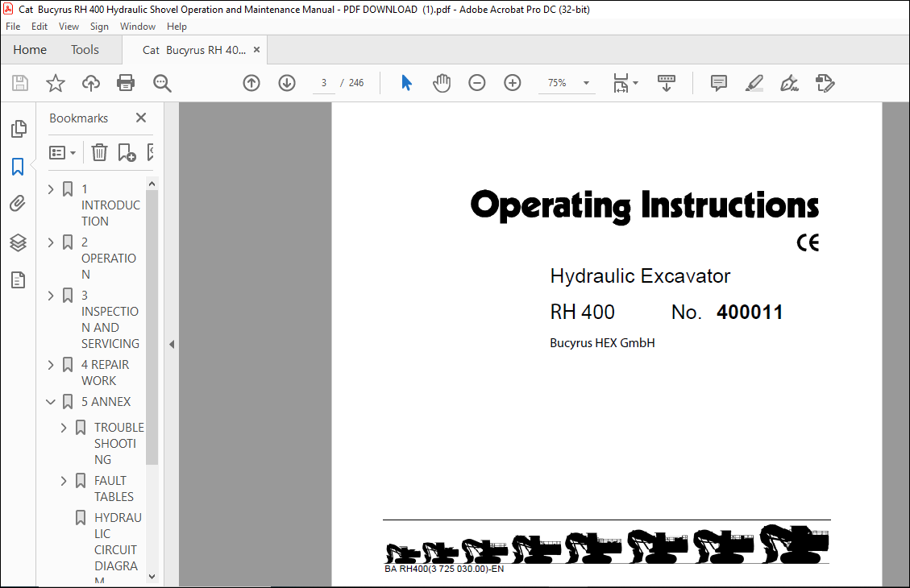Save the file with the floppy disk icon
This screenshot has height=588, width=910.
coord(20,83)
